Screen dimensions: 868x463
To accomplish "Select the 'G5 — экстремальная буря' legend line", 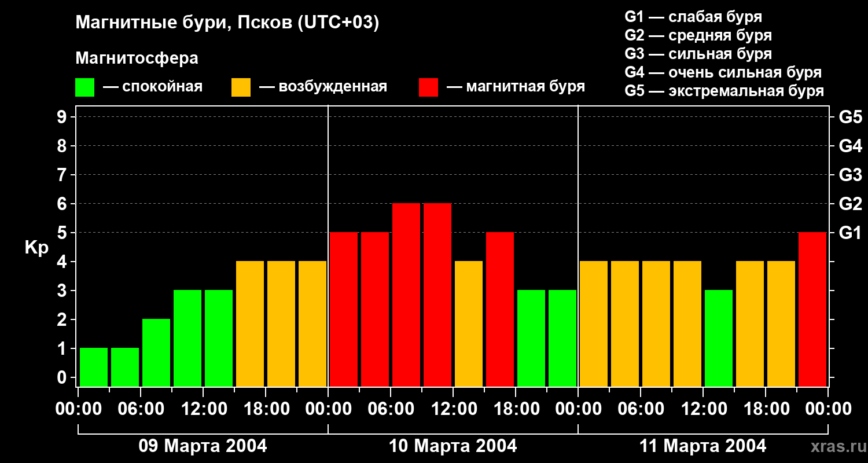I will click(724, 91).
